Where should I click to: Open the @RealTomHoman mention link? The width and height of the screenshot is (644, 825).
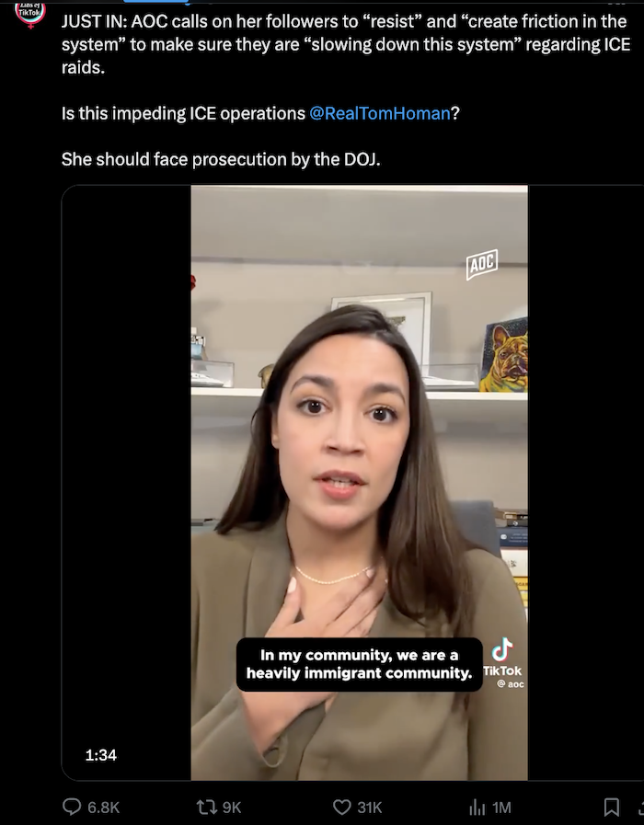[x=380, y=113]
